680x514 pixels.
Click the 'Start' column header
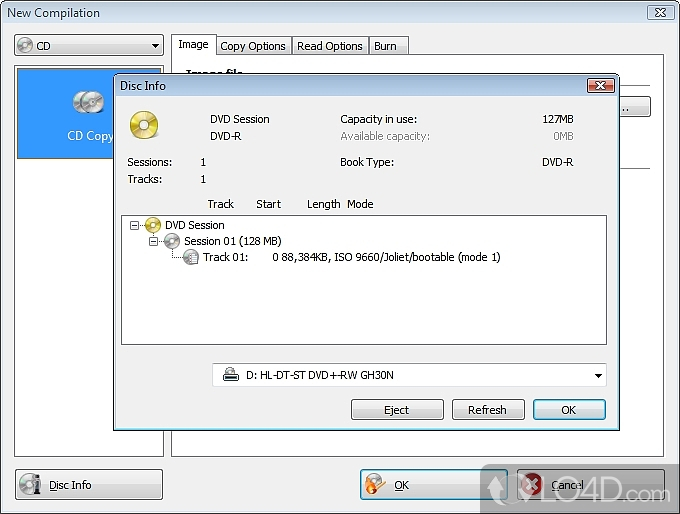point(268,204)
